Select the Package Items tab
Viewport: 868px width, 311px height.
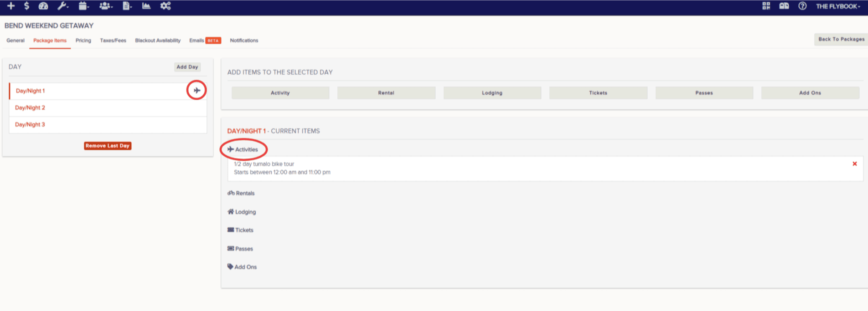(50, 41)
